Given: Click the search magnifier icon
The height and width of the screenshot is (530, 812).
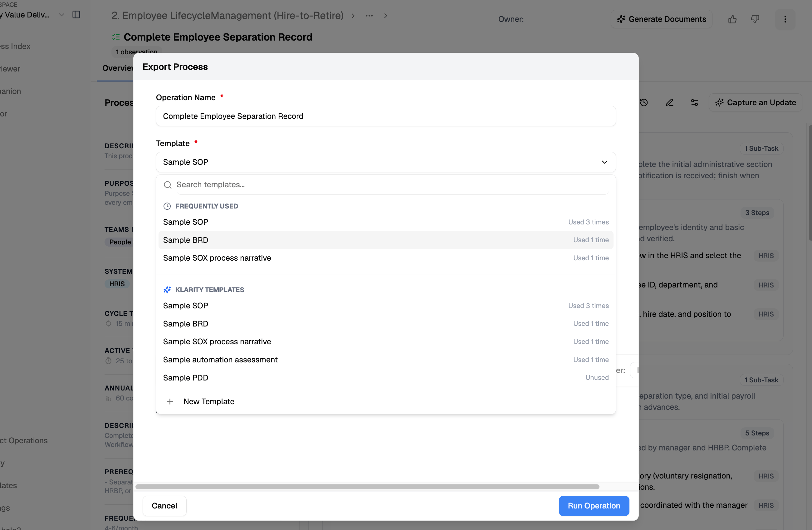Looking at the screenshot, I should coord(167,185).
